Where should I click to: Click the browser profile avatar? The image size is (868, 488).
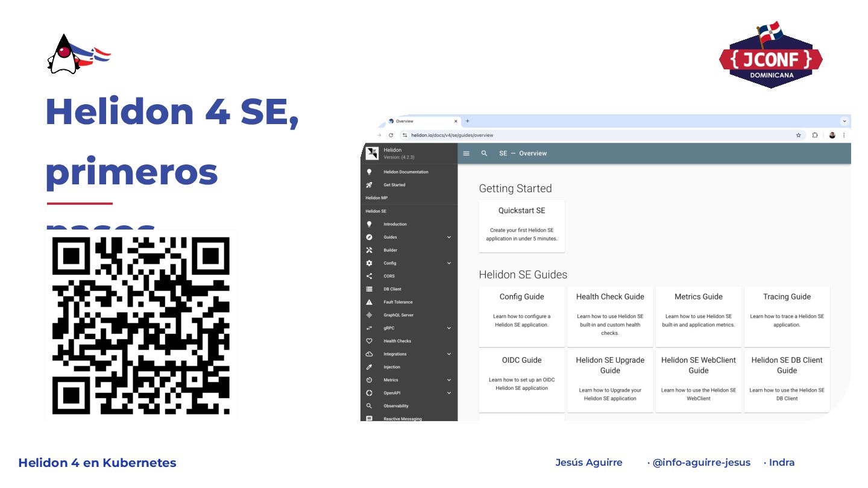832,136
